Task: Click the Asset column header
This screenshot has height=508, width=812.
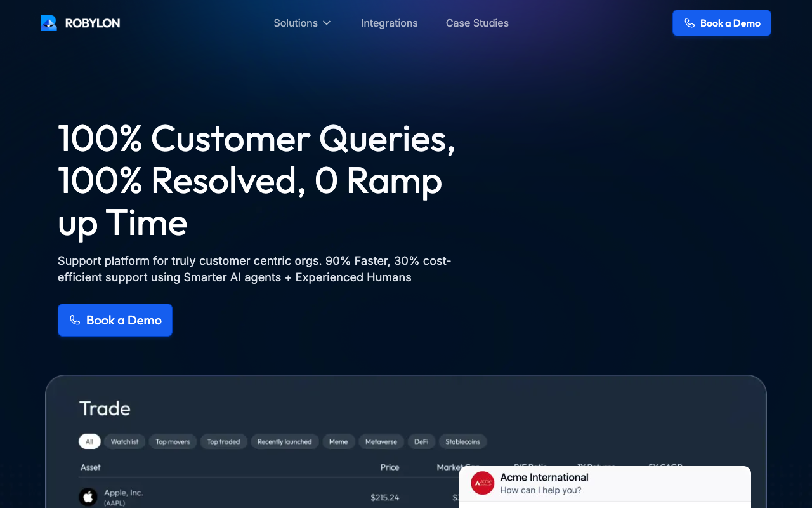Action: tap(91, 467)
